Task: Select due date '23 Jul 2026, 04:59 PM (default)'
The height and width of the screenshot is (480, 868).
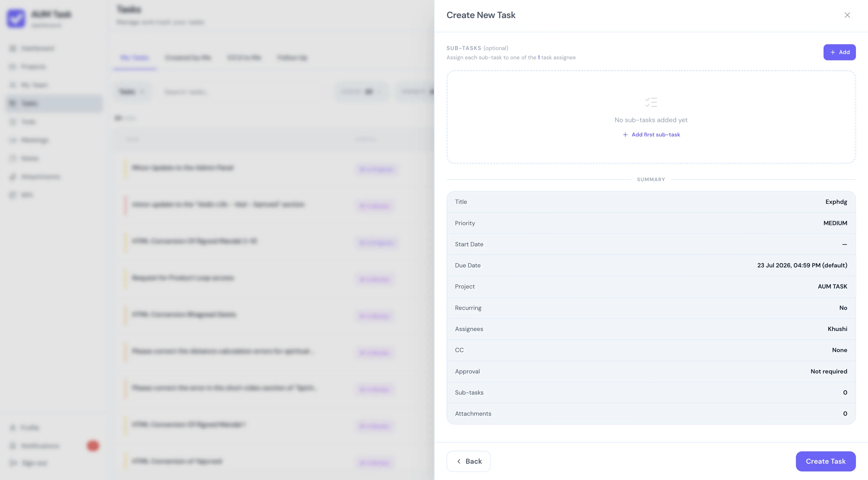Action: (x=802, y=266)
